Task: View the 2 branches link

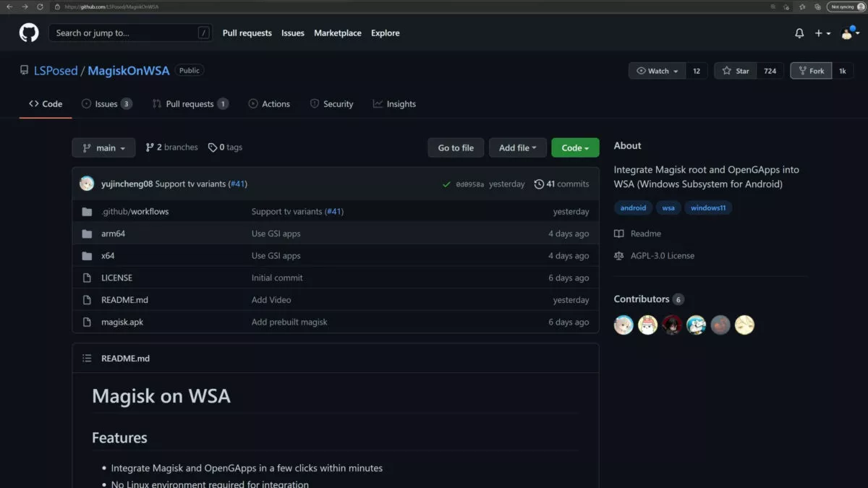Action: 171,147
